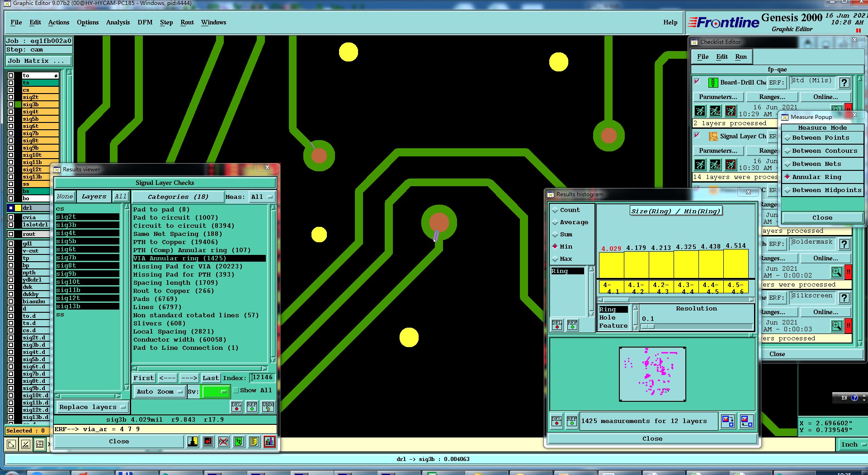Click the UNDO icon in Results viewer
Viewport: 868px width, 475px height.
pyautogui.click(x=268, y=407)
